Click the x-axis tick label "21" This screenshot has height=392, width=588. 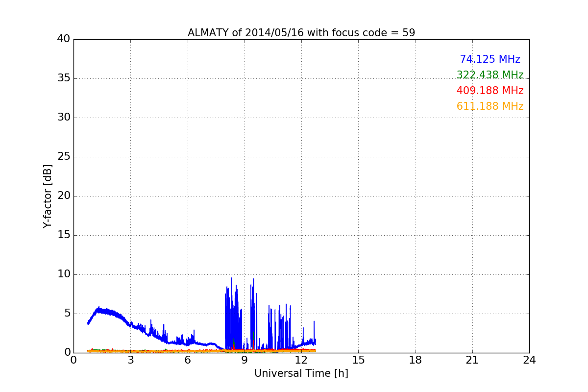[472, 360]
